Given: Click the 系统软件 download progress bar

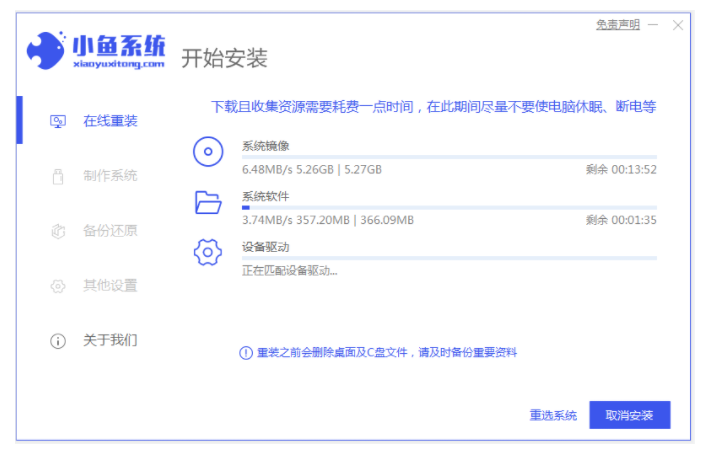Looking at the screenshot, I should 449,207.
